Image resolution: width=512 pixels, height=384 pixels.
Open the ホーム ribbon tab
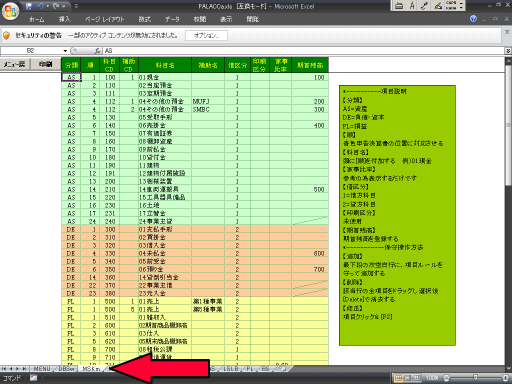[36, 19]
